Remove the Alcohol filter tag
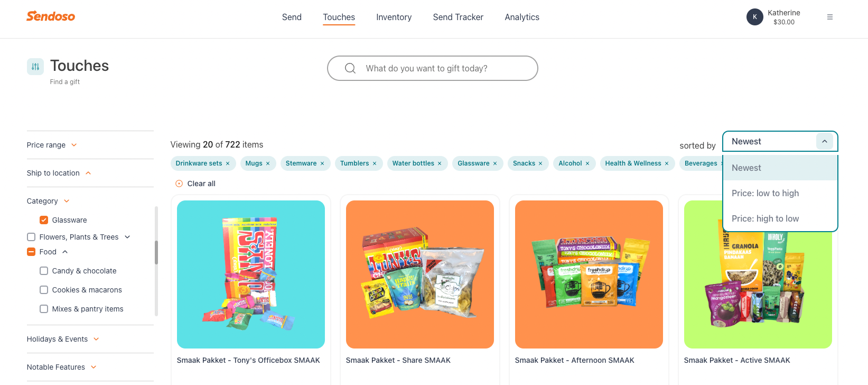Viewport: 868px width, 385px height. click(587, 163)
